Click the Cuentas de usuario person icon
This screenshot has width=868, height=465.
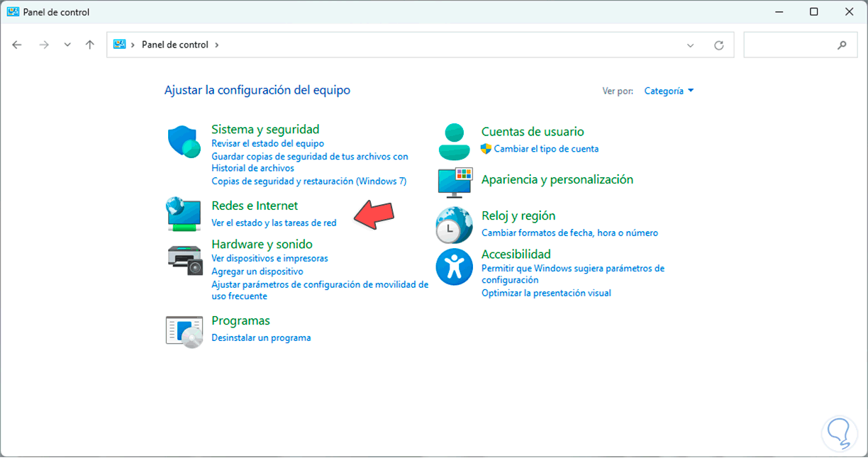pyautogui.click(x=454, y=141)
